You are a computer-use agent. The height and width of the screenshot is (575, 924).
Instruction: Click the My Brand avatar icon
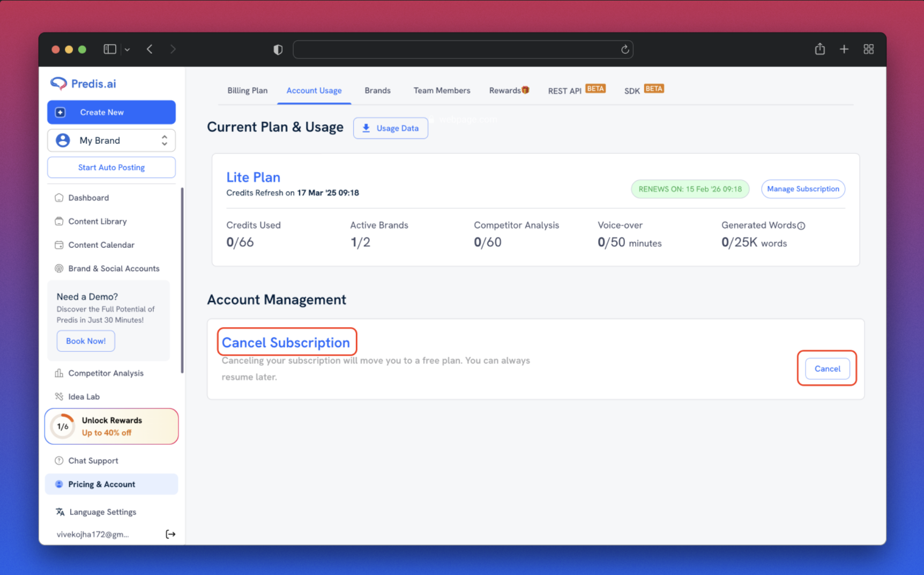(63, 141)
